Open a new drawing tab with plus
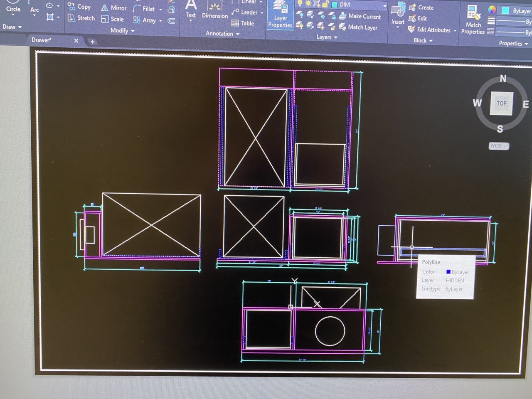532x399 pixels. (92, 42)
